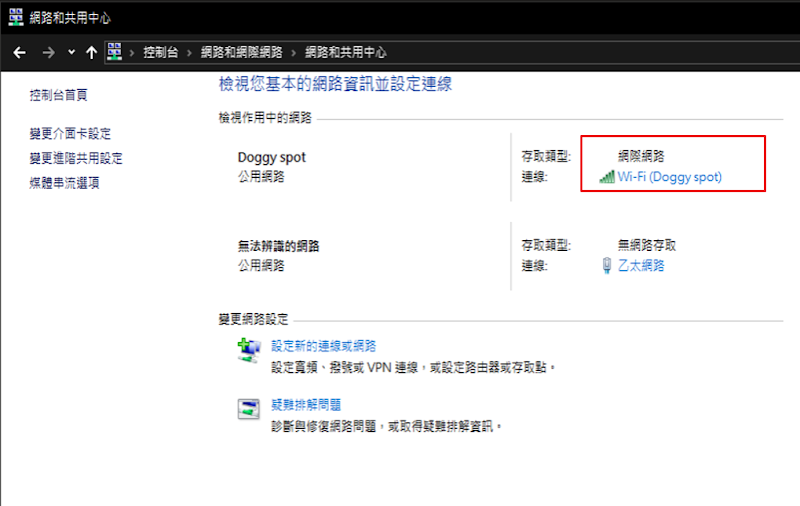Expand chevron after 控制台 breadcrumb

(x=189, y=53)
